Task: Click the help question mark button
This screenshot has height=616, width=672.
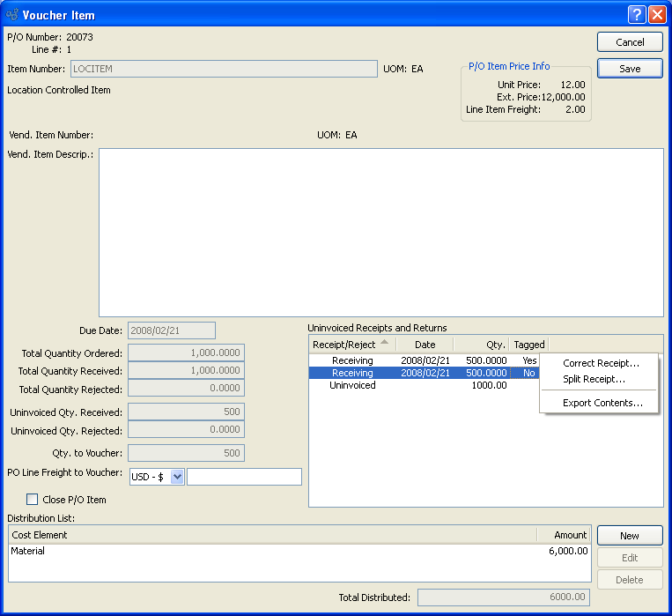Action: pyautogui.click(x=638, y=15)
